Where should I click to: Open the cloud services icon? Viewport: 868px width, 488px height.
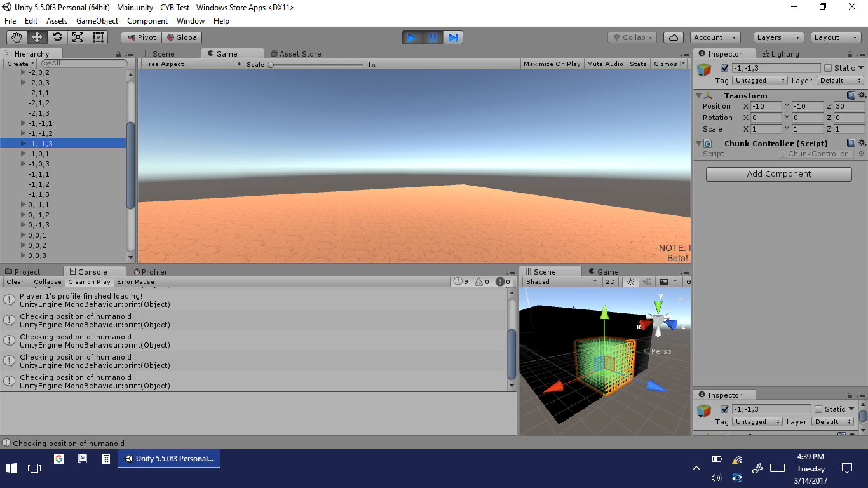click(x=673, y=37)
